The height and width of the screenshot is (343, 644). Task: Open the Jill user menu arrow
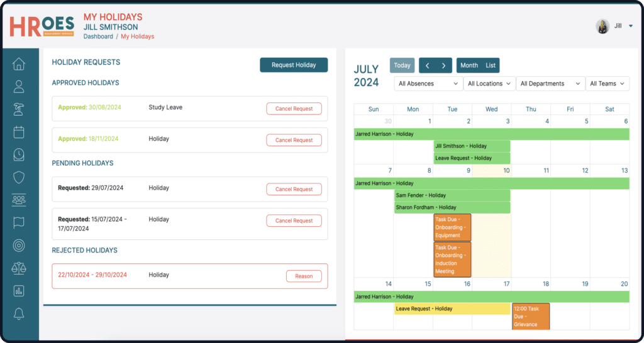click(631, 26)
